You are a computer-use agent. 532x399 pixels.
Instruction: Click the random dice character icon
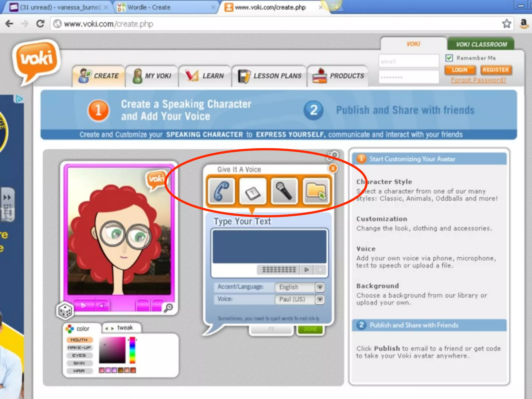[x=65, y=310]
